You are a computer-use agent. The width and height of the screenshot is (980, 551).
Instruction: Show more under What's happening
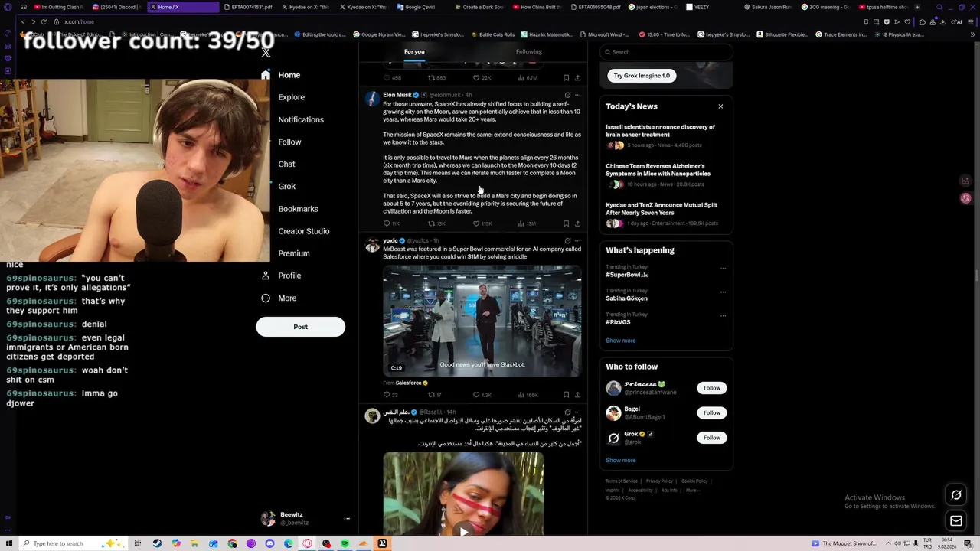[620, 341]
